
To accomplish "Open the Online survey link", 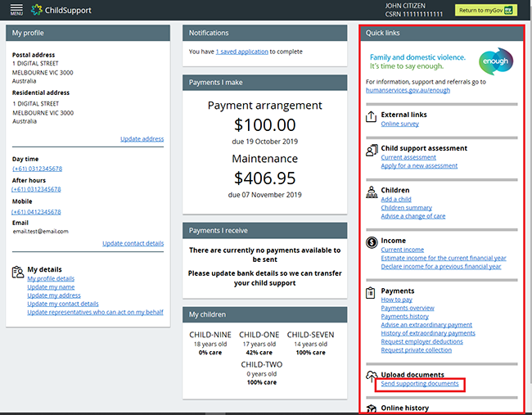I will pyautogui.click(x=399, y=124).
